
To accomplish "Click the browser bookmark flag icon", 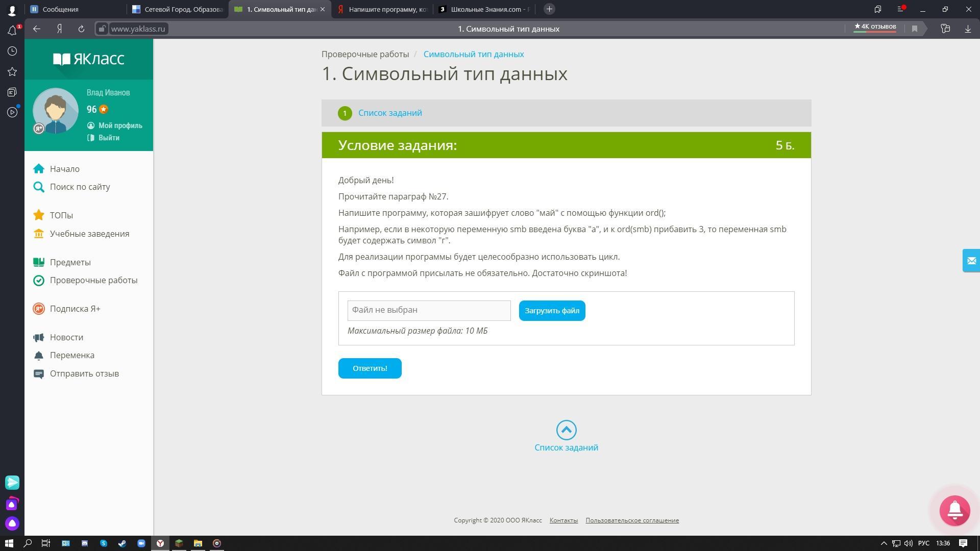I will tap(915, 29).
